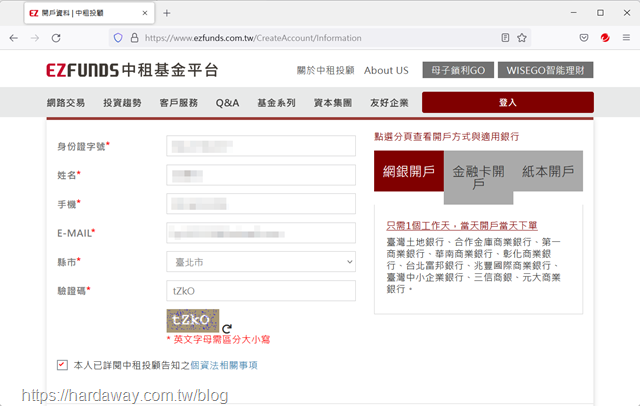Focus the E-MAIL input field
The image size is (640, 406).
pos(261,233)
